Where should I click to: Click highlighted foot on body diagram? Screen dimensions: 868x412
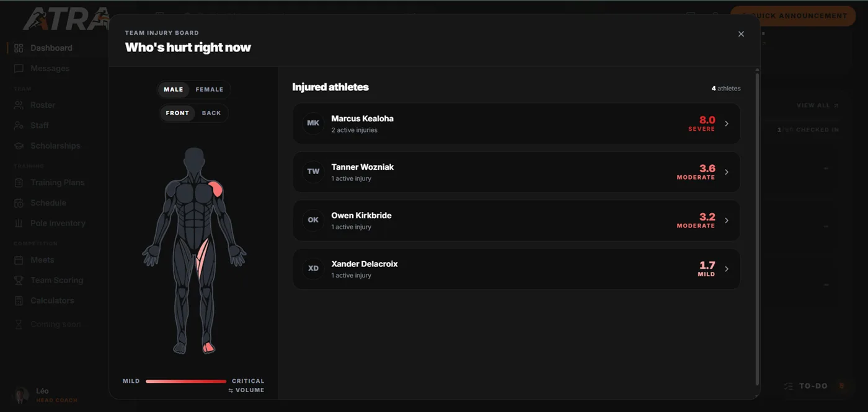208,348
